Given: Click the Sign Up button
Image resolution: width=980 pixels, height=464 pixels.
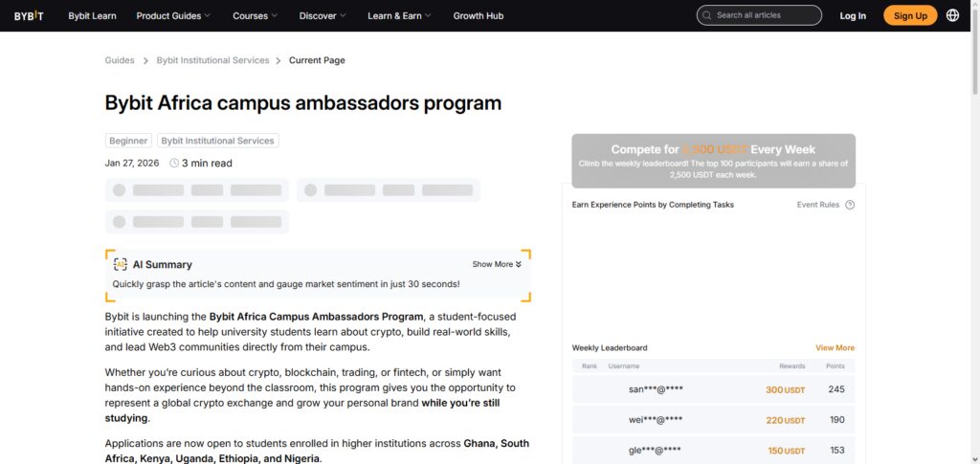Looking at the screenshot, I should (x=910, y=15).
